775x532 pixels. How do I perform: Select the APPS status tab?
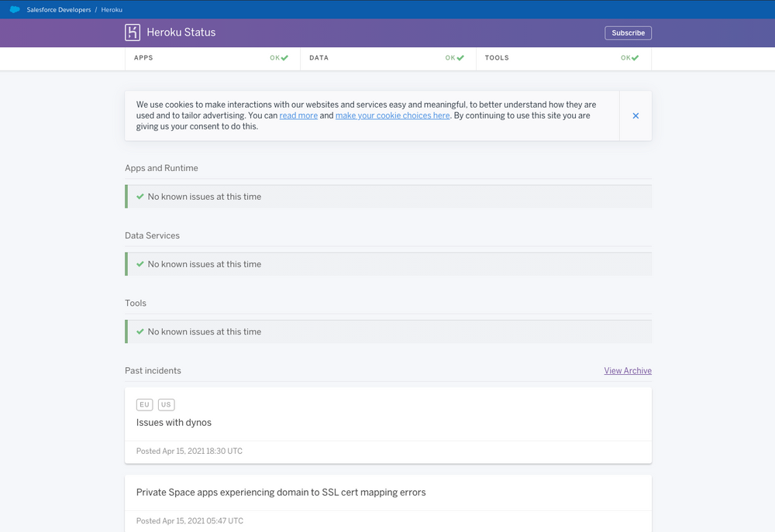coord(143,57)
